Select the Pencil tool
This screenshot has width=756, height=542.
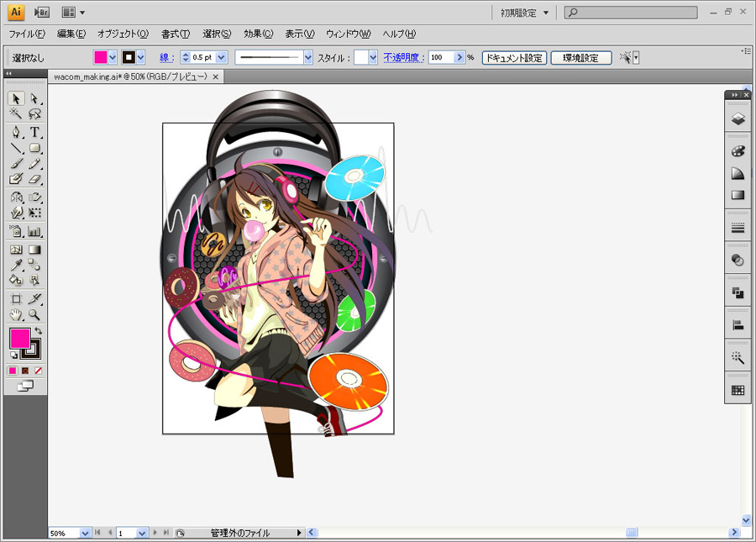[34, 164]
